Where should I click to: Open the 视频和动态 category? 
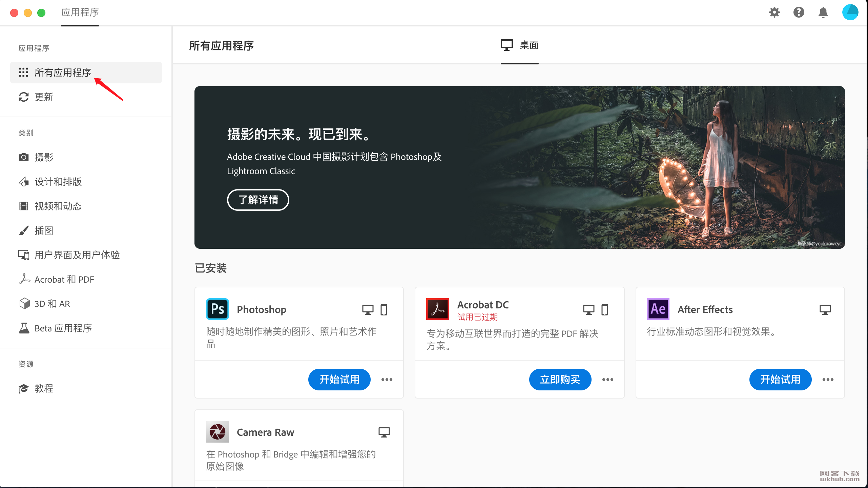click(86, 206)
